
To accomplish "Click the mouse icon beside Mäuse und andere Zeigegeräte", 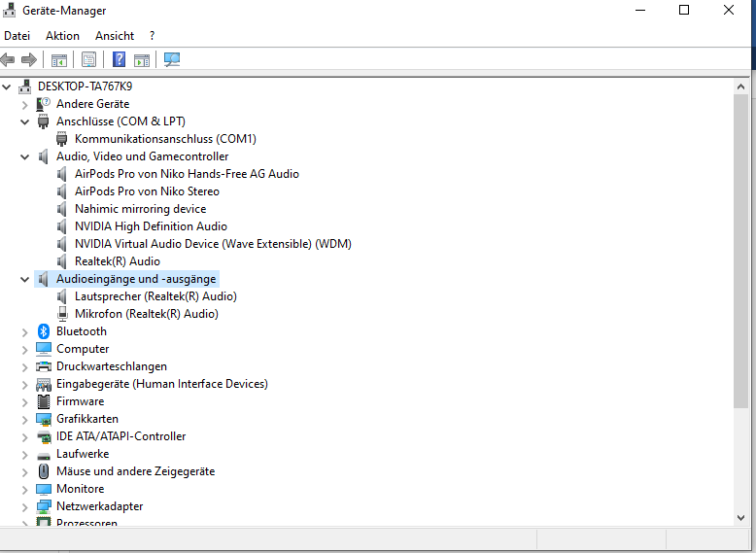I will [44, 471].
